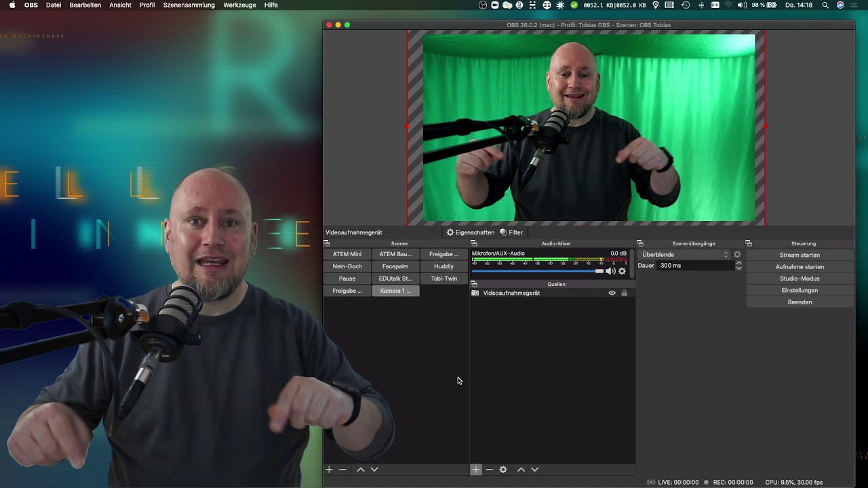Add a new source with plus icon
The height and width of the screenshot is (488, 868).
(x=476, y=470)
